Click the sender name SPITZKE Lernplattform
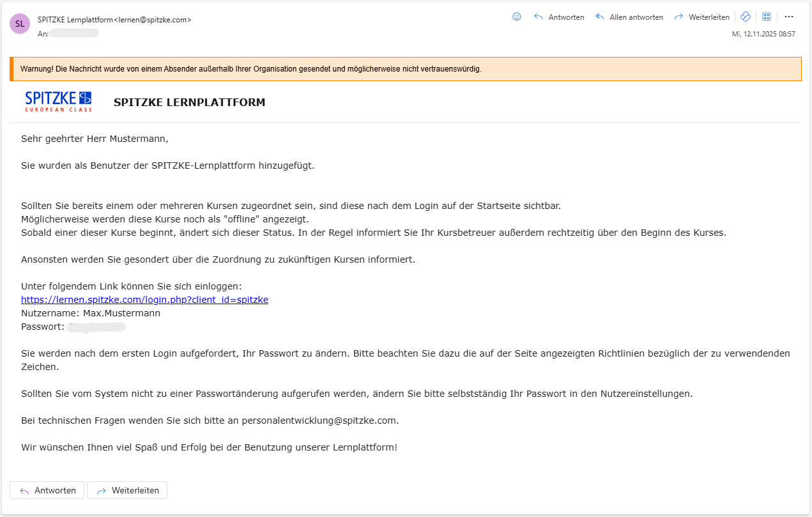Screen dimensions: 812x517 pyautogui.click(x=75, y=20)
